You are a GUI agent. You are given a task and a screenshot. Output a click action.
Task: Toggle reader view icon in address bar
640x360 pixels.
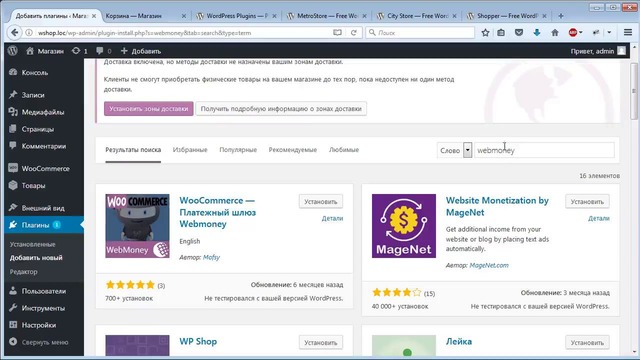[x=337, y=33]
